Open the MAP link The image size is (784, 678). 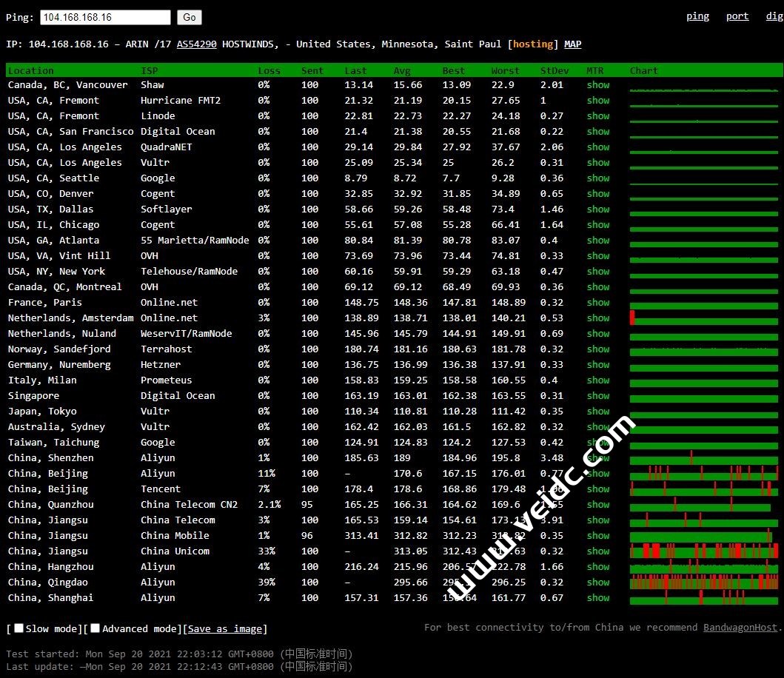click(572, 44)
